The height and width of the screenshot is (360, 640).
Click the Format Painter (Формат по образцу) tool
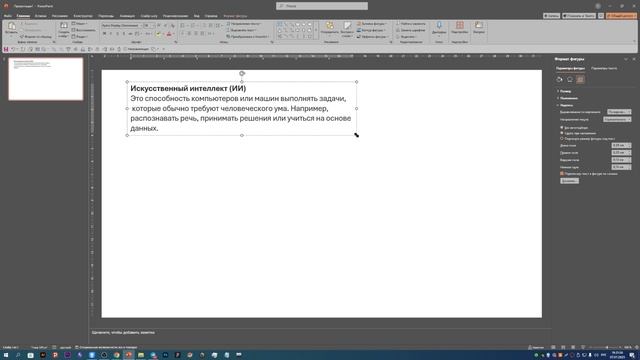point(36,37)
